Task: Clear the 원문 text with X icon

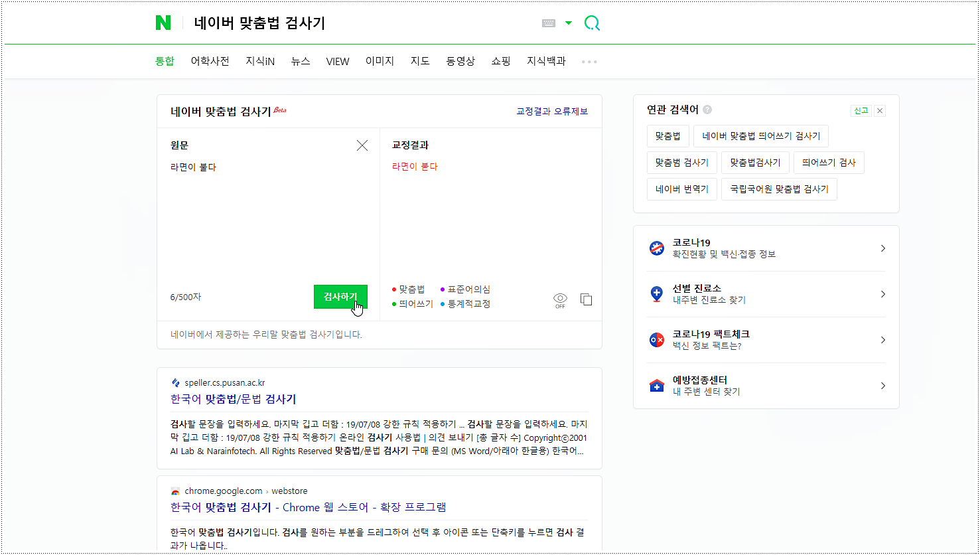Action: (x=362, y=145)
